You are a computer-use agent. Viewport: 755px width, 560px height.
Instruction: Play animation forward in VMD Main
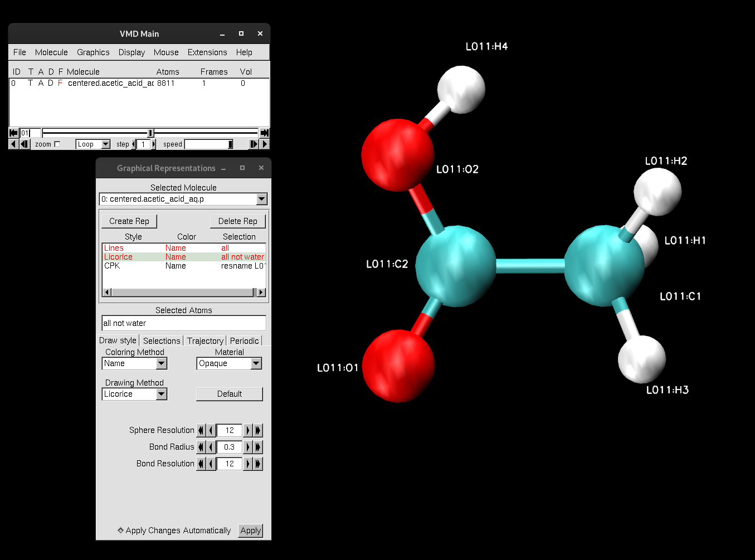pos(265,144)
